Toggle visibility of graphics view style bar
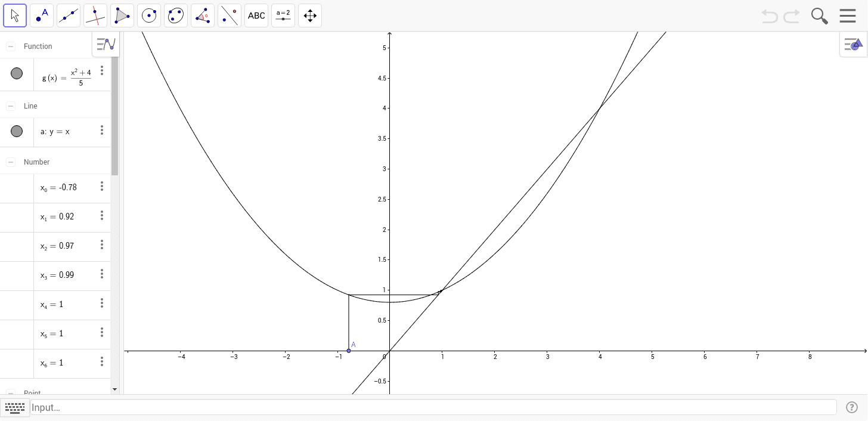The width and height of the screenshot is (868, 421). point(852,44)
